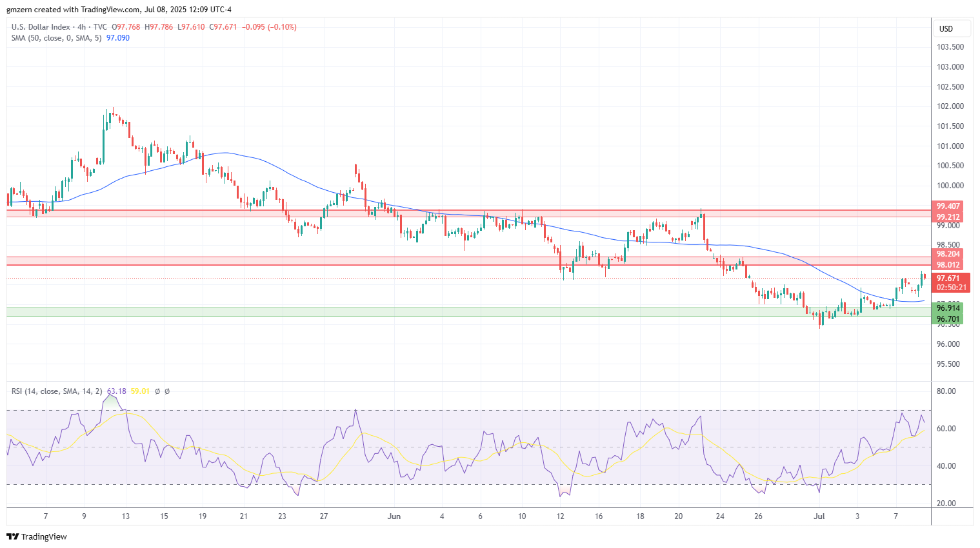Click the 99.407 price tag

948,206
